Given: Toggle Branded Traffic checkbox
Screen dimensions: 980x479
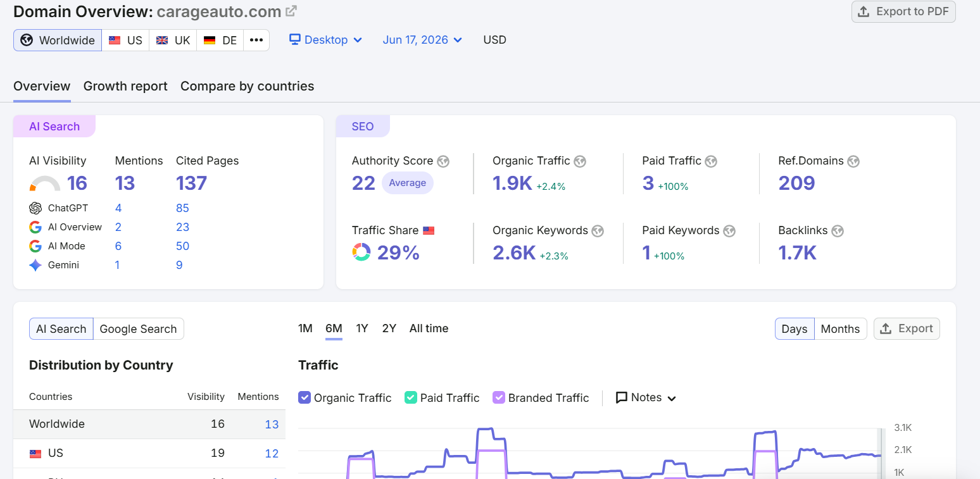Looking at the screenshot, I should (x=499, y=397).
